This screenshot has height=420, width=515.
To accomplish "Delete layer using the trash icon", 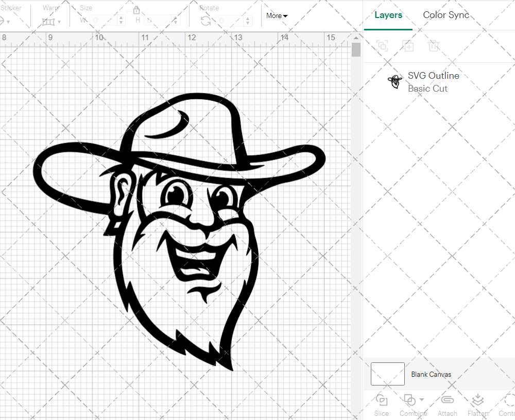I will click(x=434, y=46).
